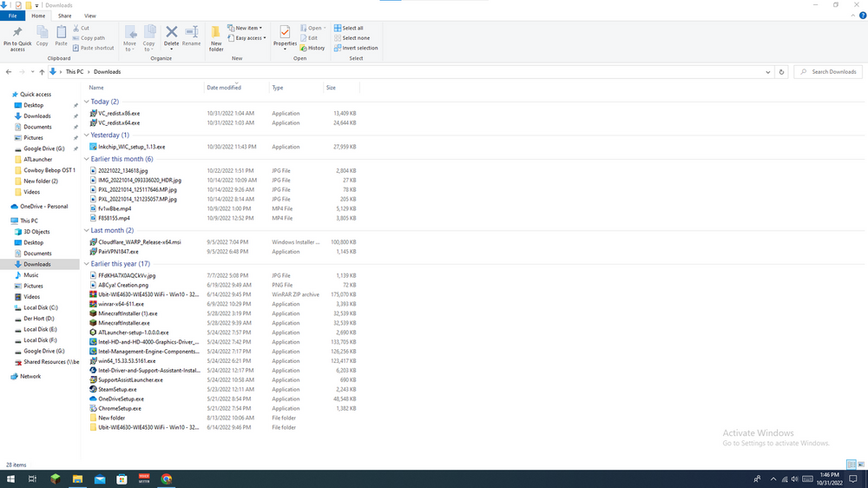The image size is (868, 488).
Task: Open Google Drive (G:) under Quick access
Action: (x=43, y=149)
